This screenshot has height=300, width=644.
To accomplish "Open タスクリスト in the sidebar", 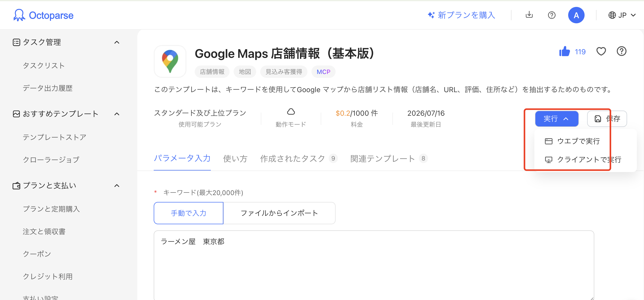I will coord(44,66).
